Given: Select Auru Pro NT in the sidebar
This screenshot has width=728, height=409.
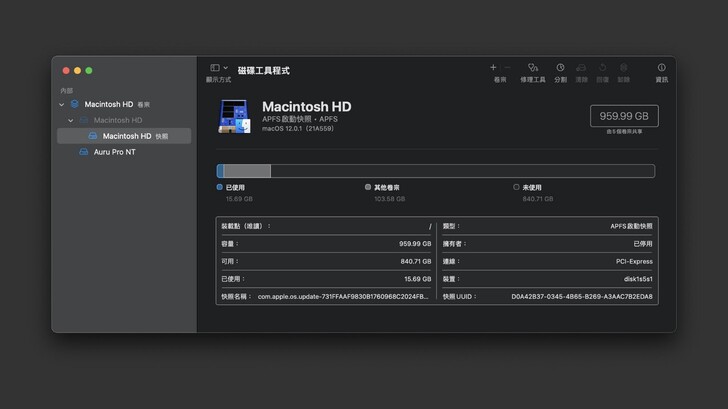Looking at the screenshot, I should tap(116, 152).
